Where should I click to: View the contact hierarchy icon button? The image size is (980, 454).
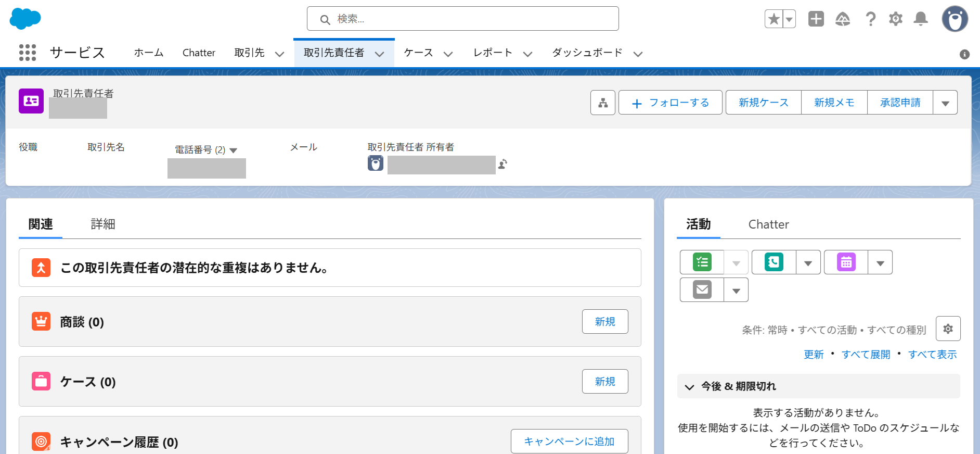pos(603,103)
